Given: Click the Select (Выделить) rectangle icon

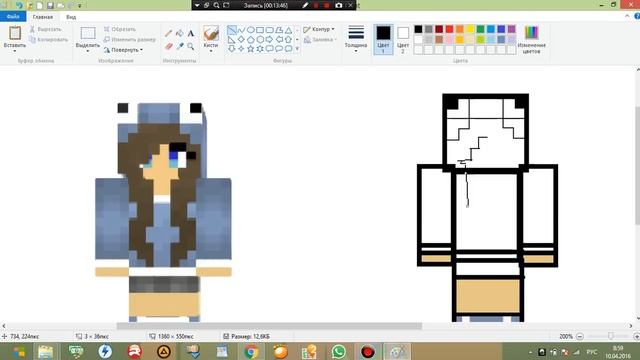Looking at the screenshot, I should point(88,33).
